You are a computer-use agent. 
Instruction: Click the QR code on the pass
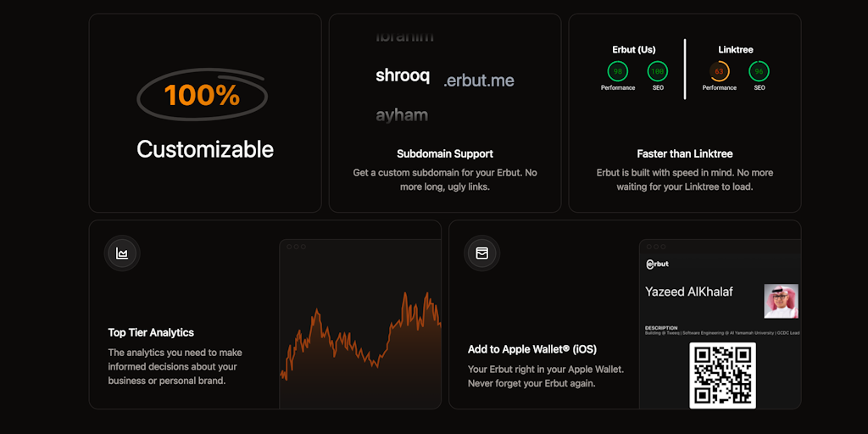coord(722,375)
